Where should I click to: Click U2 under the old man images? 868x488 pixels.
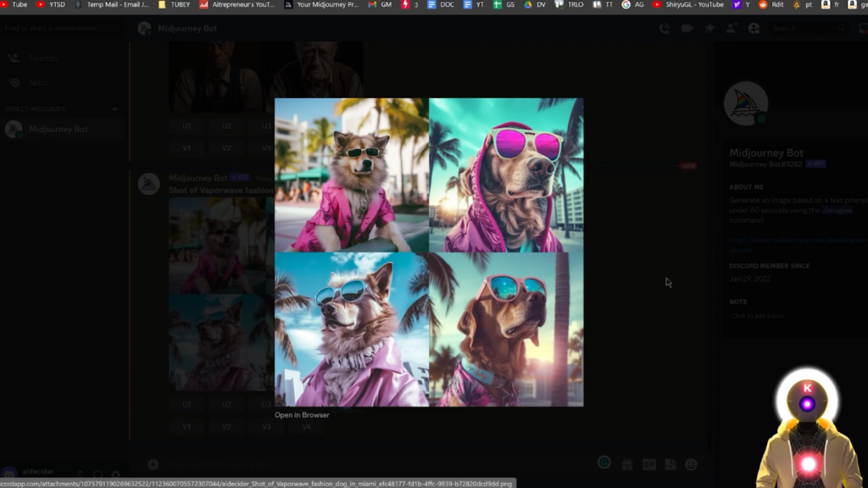point(226,126)
